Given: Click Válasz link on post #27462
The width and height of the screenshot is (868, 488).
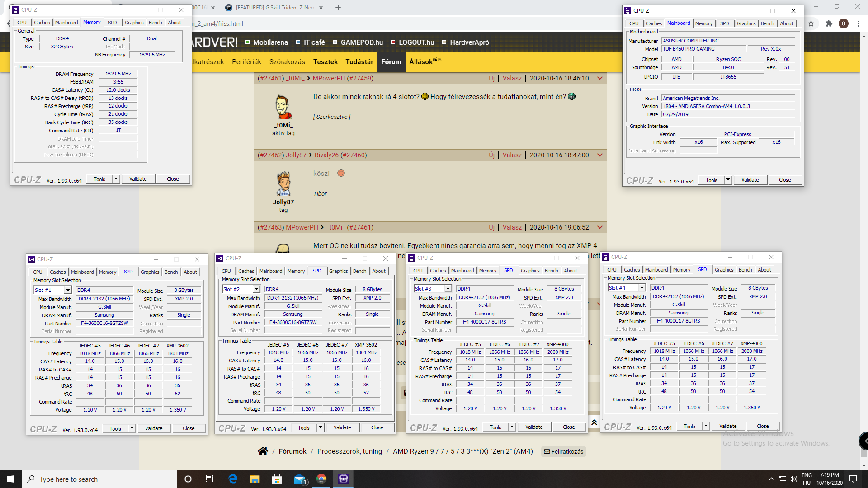Looking at the screenshot, I should (x=512, y=155).
